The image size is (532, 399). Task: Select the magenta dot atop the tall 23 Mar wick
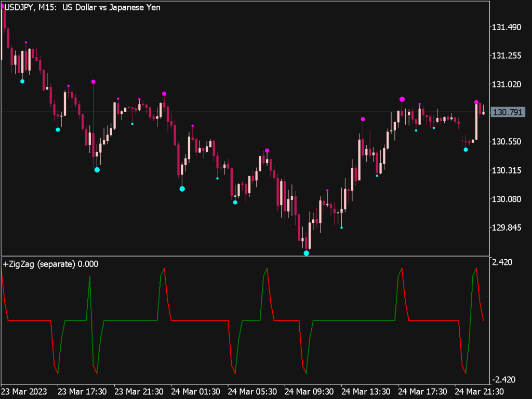click(x=94, y=82)
